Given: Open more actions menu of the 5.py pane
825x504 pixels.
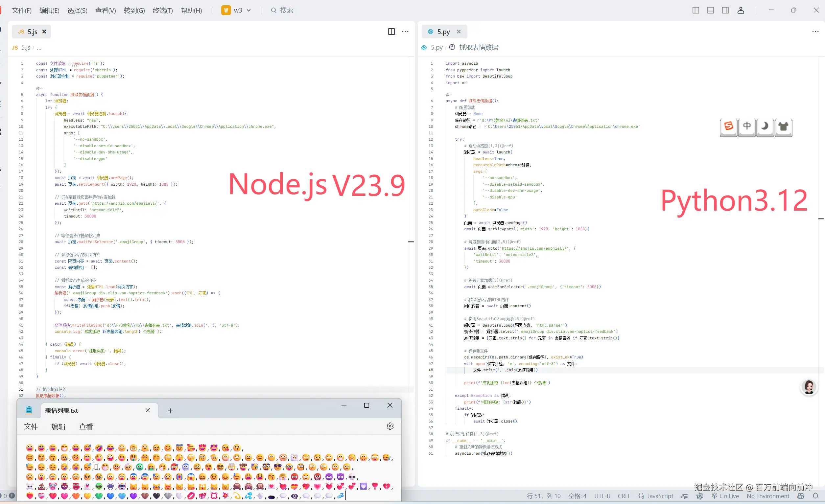Looking at the screenshot, I should (815, 32).
